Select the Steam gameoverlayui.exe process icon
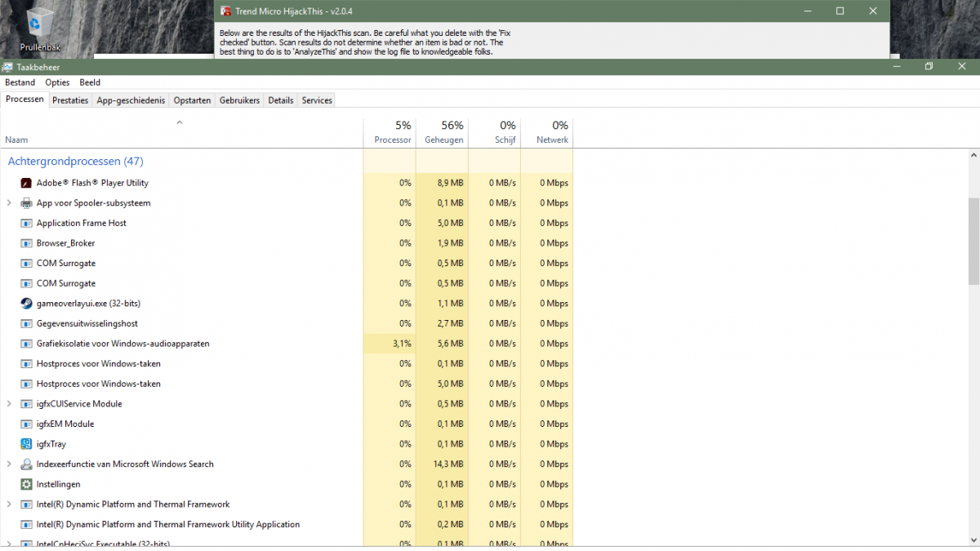Image resolution: width=980 pixels, height=551 pixels. click(x=26, y=304)
